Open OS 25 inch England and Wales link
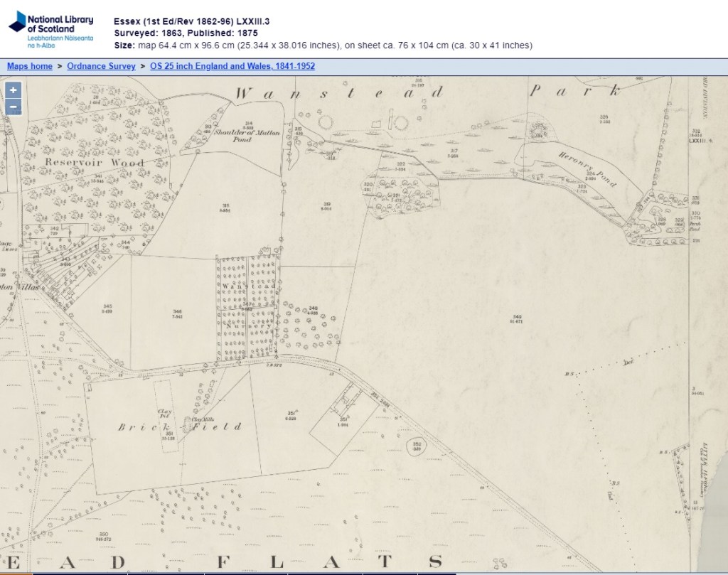Viewport: 728px width, 575px height. (232, 66)
